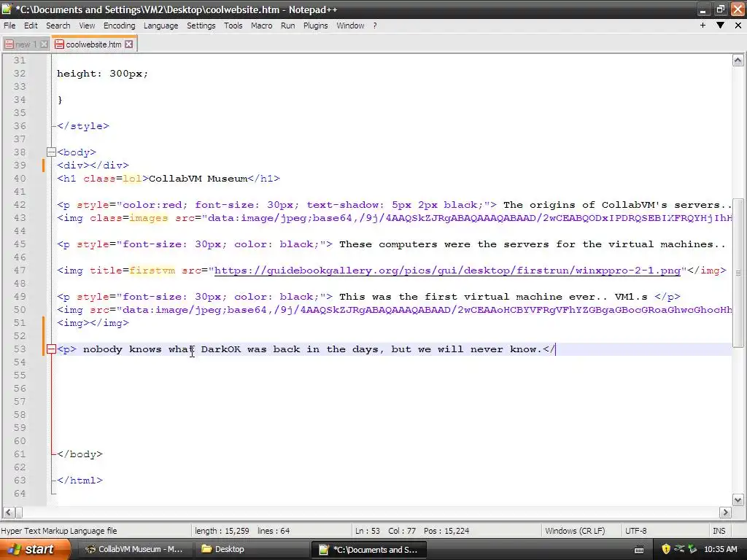Open the Settings menu
Viewport: 747px width, 560px height.
click(201, 26)
